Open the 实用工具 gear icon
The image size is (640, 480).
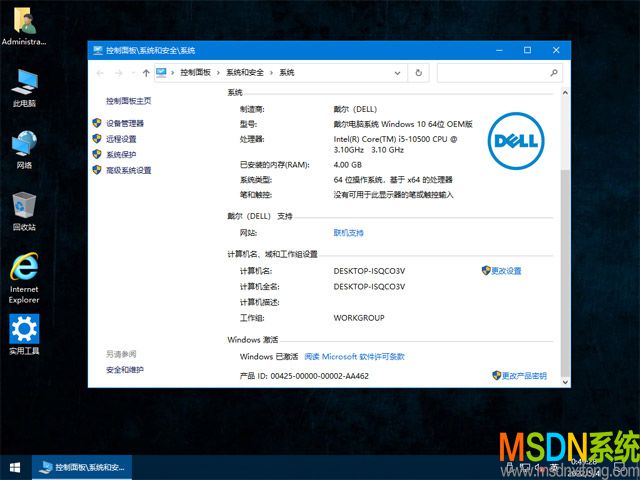point(24,335)
